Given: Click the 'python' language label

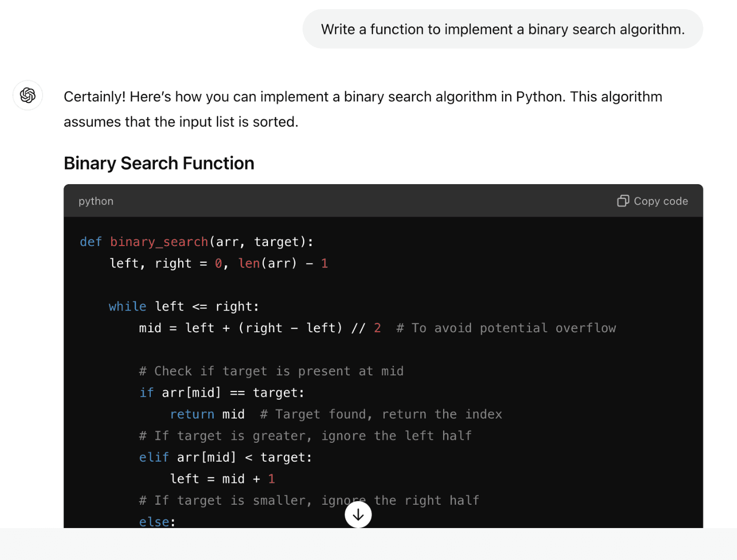Looking at the screenshot, I should tap(96, 201).
